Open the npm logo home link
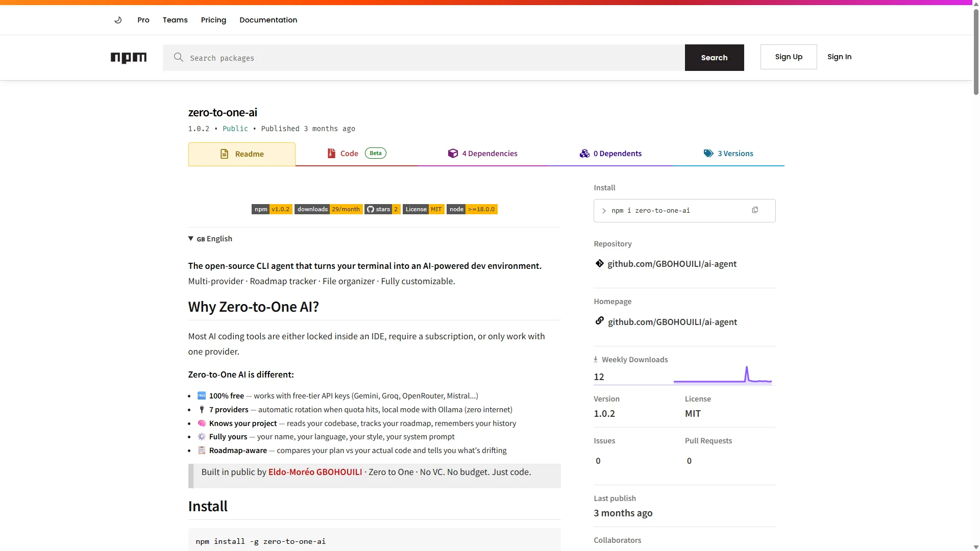Image resolution: width=980 pixels, height=551 pixels. (x=129, y=58)
